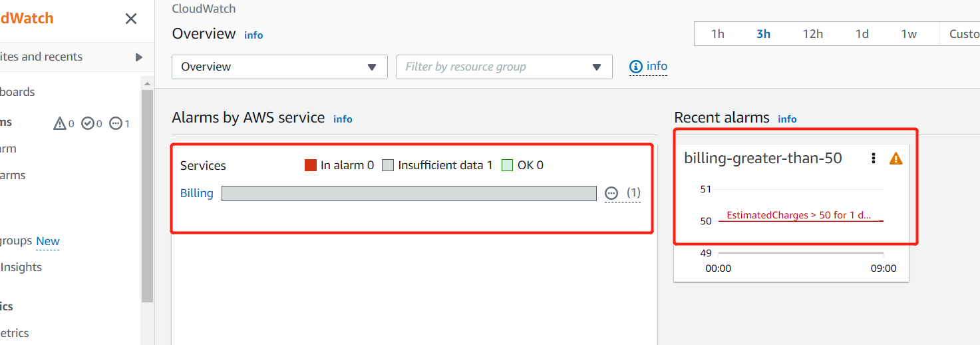Select the 3h time range
980x345 pixels.
763,34
